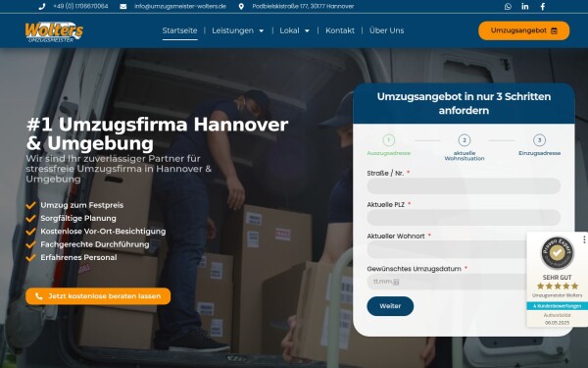Open the Leistungen menu item
Image resolution: width=588 pixels, height=368 pixels.
[233, 30]
